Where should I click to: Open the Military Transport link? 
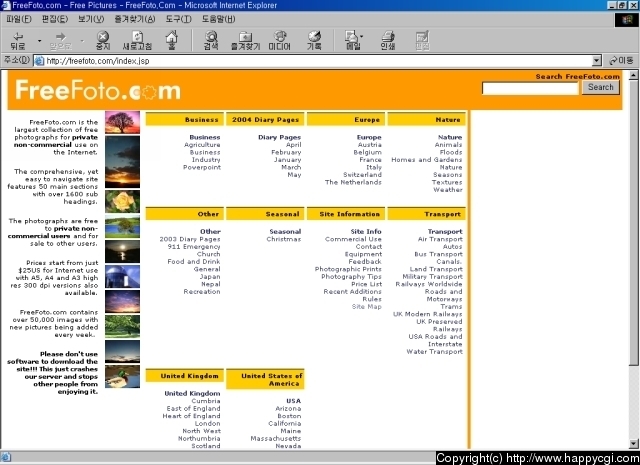coord(433,277)
